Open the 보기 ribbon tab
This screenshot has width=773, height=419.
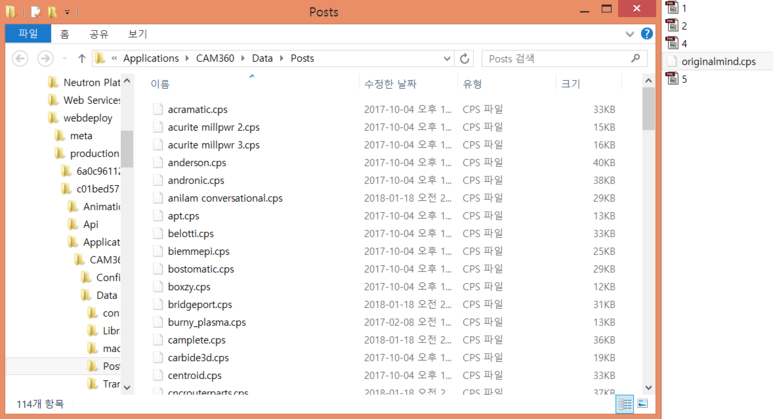pyautogui.click(x=138, y=34)
